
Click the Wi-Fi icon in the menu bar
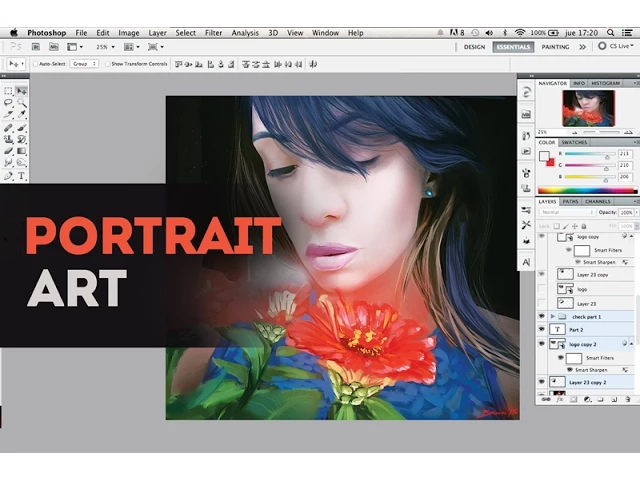click(x=520, y=33)
